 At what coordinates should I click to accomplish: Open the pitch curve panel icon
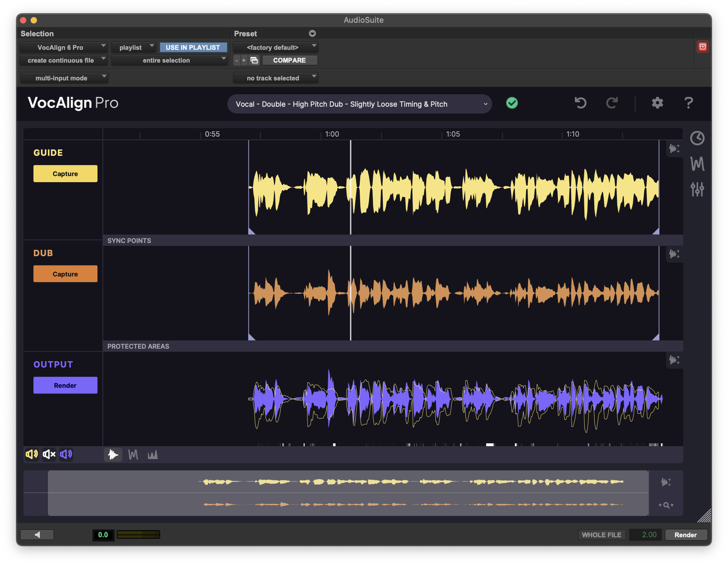tap(697, 164)
